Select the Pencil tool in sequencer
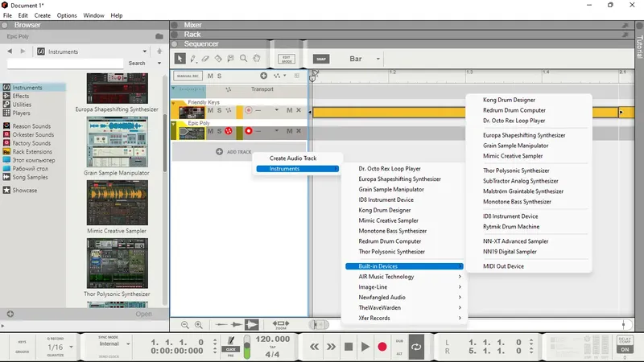Viewport: 644px width, 362px height. pos(193,59)
